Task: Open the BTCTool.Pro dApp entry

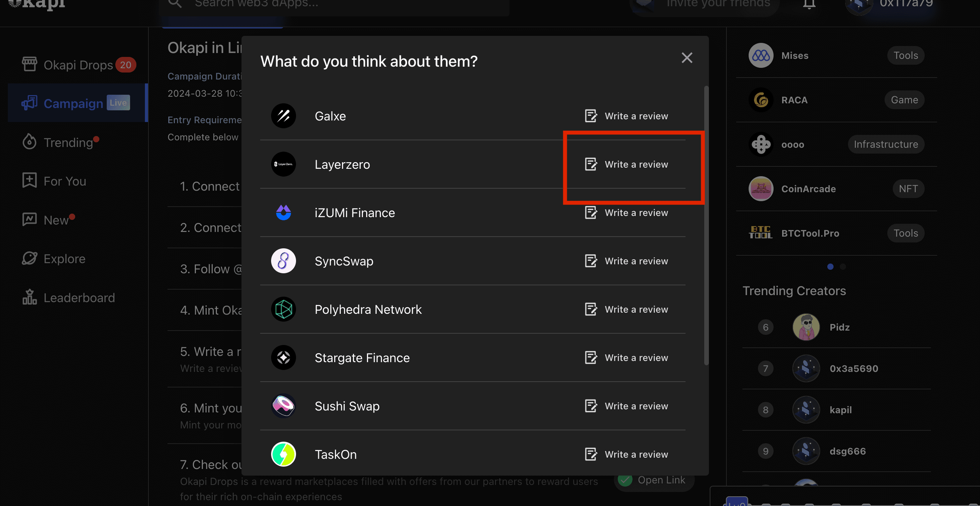Action: pos(837,233)
